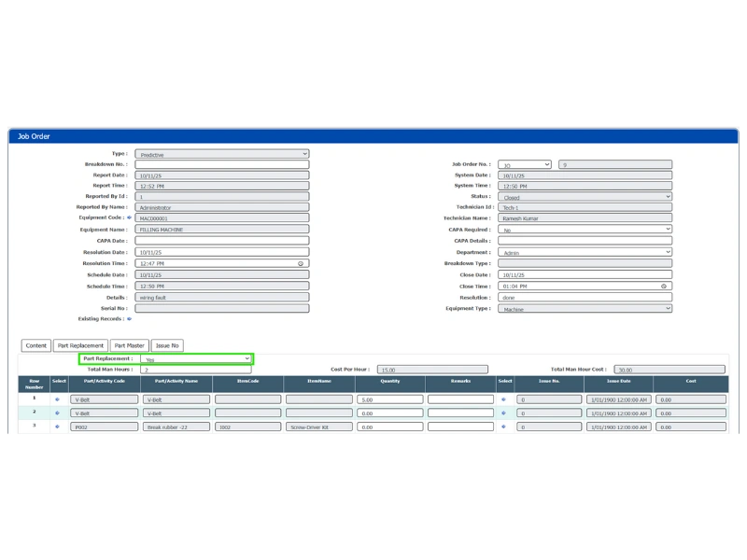
Task: Open the Part Replacement dropdown set to Yes
Action: [x=196, y=357]
